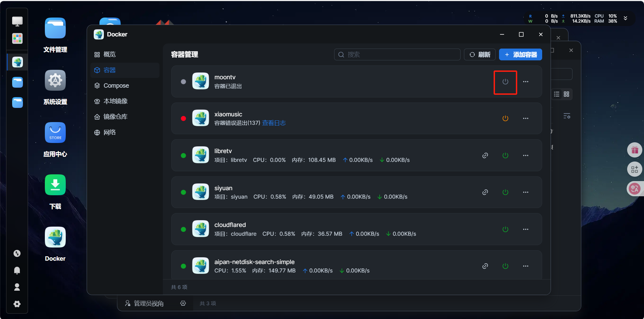
Task: Toggle power for cloudflared container
Action: pos(505,229)
